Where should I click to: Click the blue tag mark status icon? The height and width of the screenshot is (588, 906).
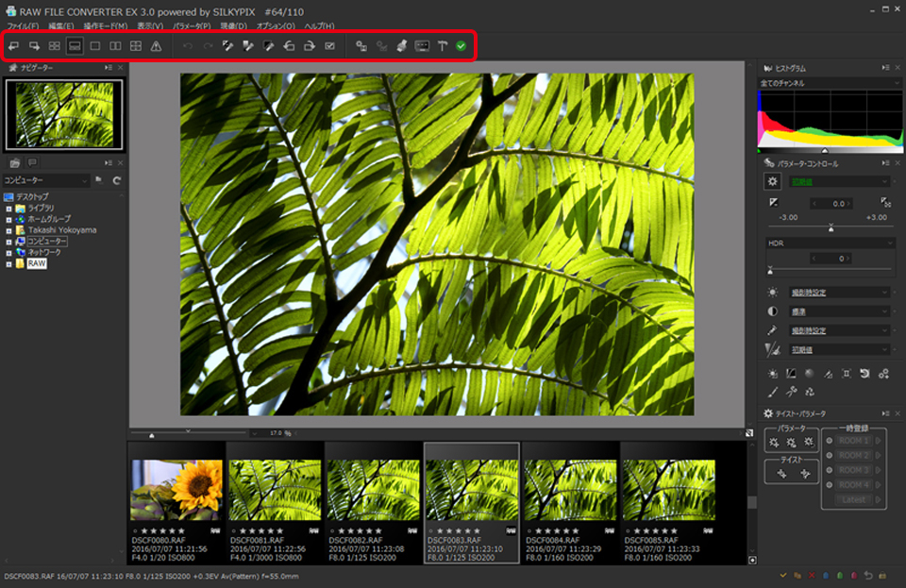(x=826, y=576)
